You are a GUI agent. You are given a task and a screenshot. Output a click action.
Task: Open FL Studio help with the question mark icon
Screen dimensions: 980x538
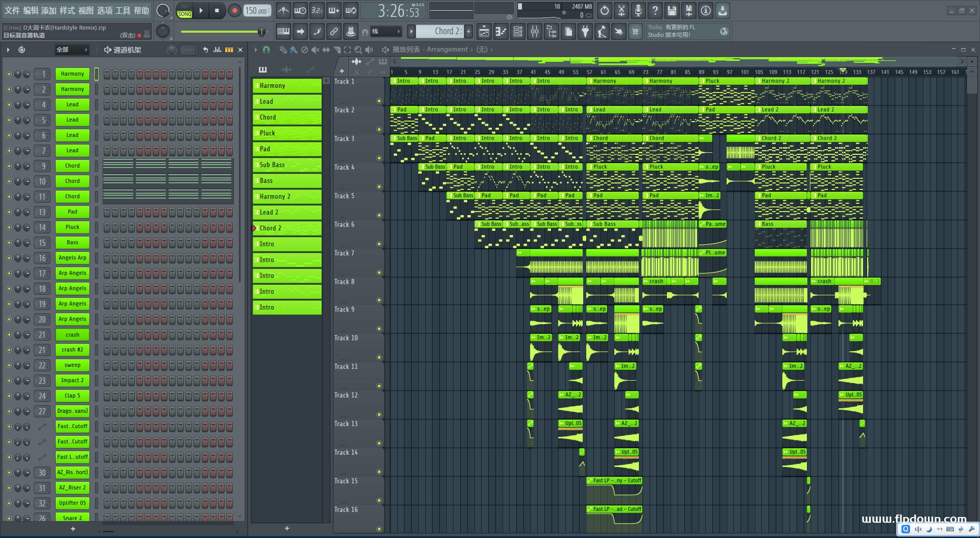pos(655,11)
